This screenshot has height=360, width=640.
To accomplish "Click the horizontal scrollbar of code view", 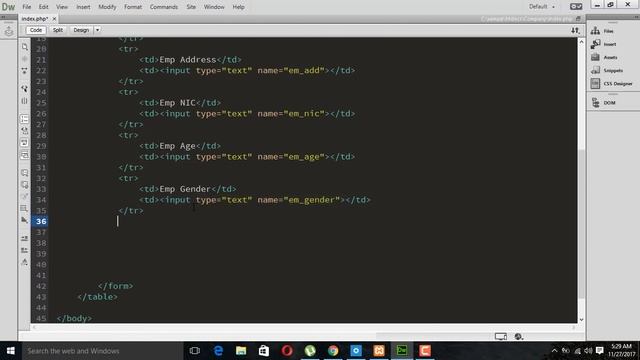I will pos(304,327).
